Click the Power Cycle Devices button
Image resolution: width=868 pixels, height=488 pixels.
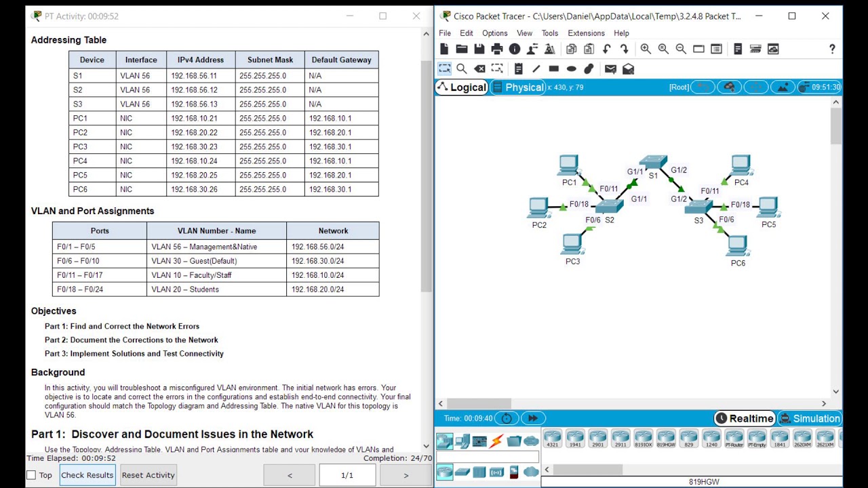[507, 418]
